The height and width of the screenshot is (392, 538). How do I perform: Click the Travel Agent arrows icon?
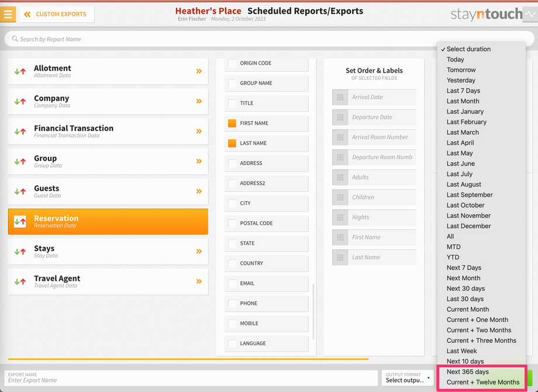click(x=20, y=281)
